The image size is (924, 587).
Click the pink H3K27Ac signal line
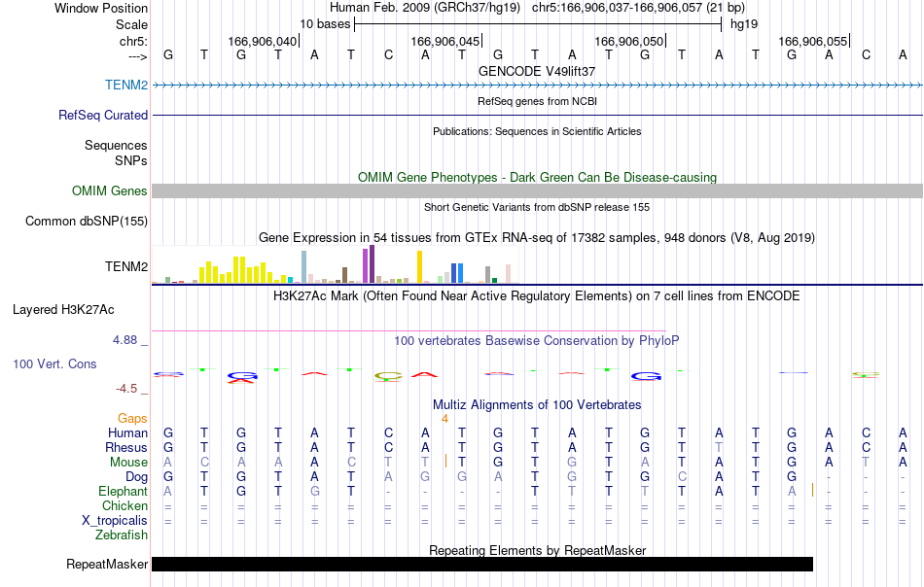tap(409, 330)
